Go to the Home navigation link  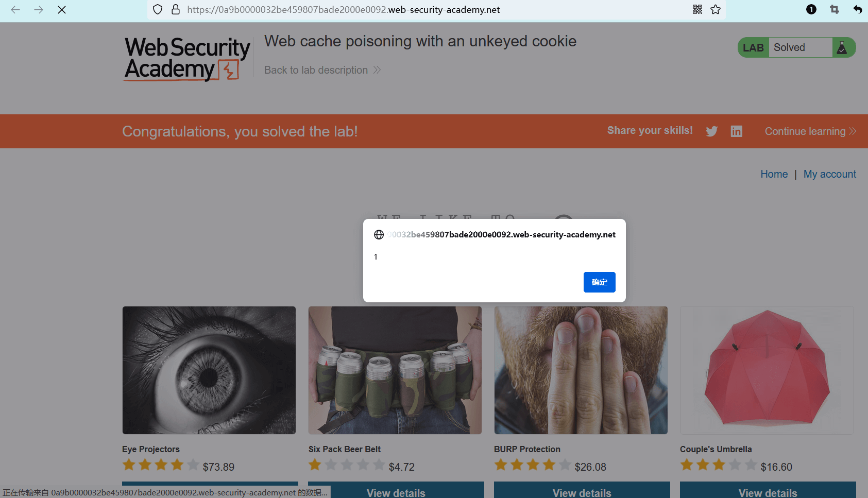pos(774,174)
